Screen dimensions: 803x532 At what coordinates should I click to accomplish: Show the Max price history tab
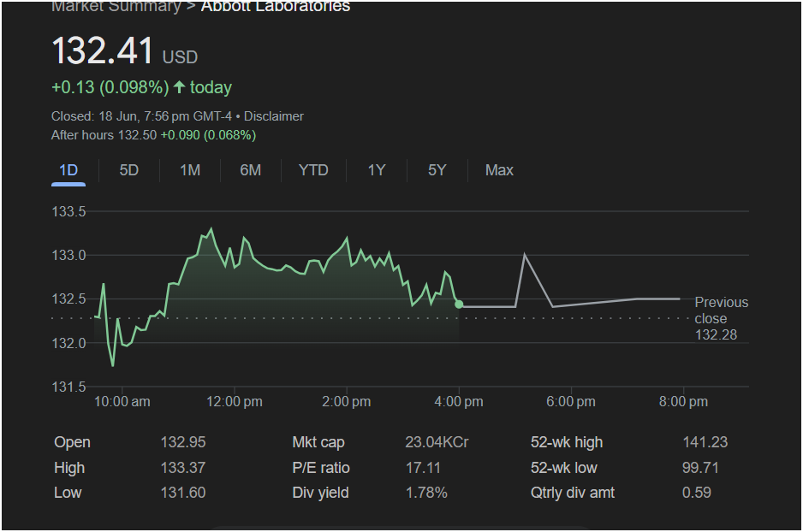click(x=499, y=170)
